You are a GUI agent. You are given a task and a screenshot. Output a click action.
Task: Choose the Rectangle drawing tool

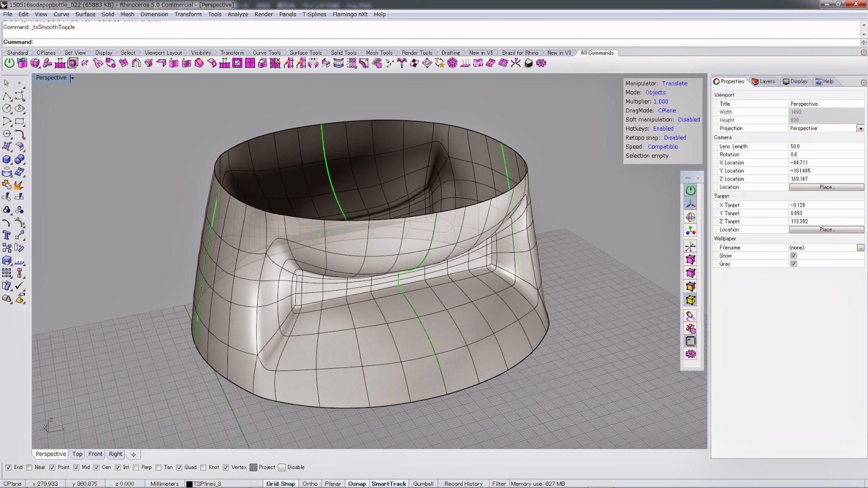(20, 121)
